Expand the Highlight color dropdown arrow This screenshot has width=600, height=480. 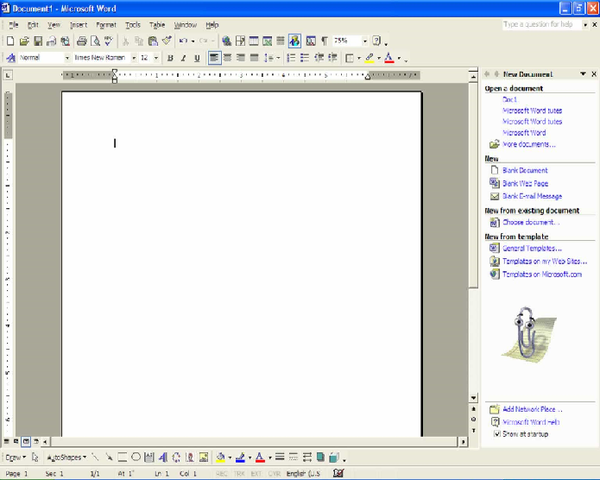tap(379, 58)
